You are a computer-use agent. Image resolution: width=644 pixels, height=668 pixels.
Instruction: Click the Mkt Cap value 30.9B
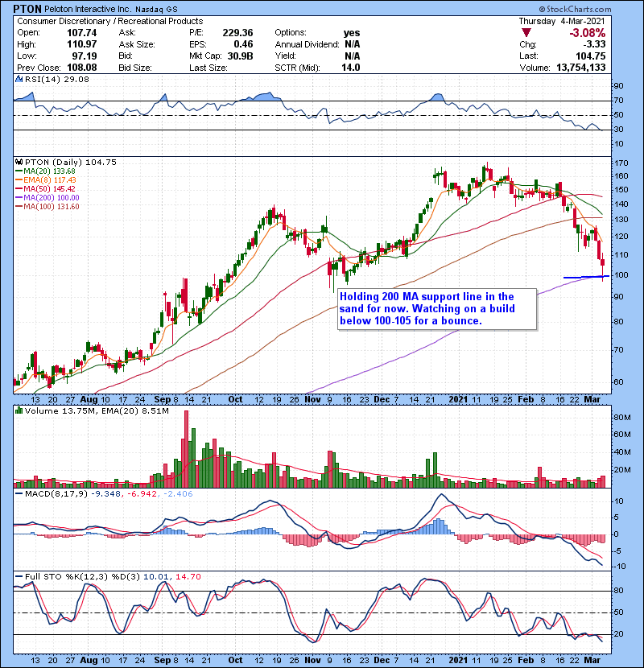(x=240, y=56)
